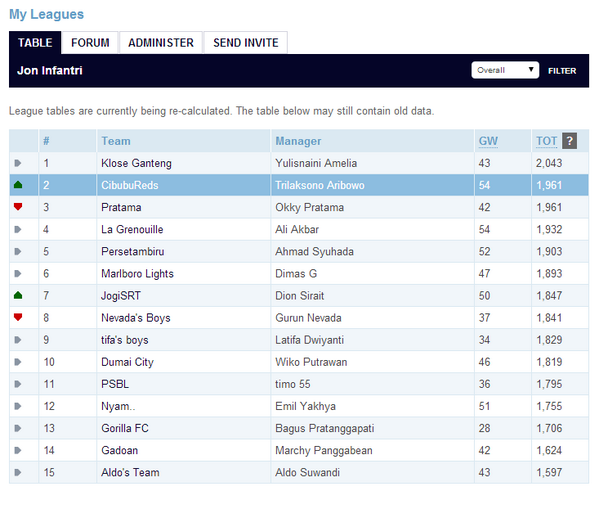Open the Aldo's Team entry
Viewport: 599px width, 509px height.
130,473
